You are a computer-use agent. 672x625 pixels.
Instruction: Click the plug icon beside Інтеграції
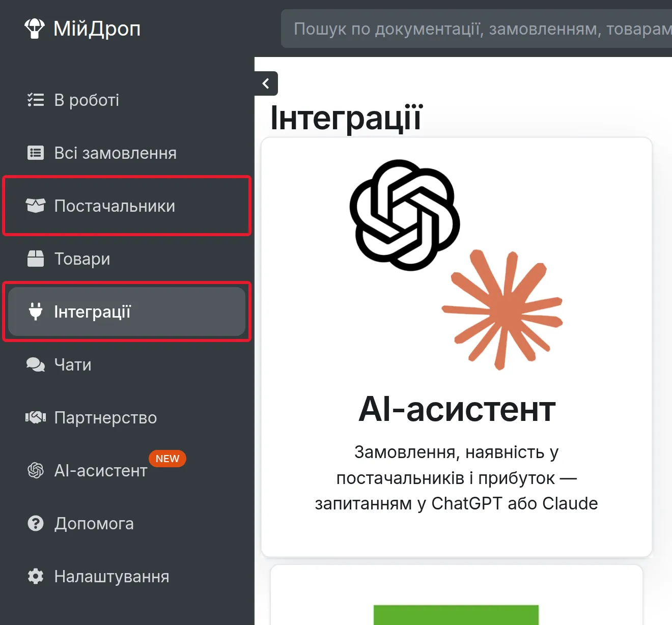click(36, 311)
